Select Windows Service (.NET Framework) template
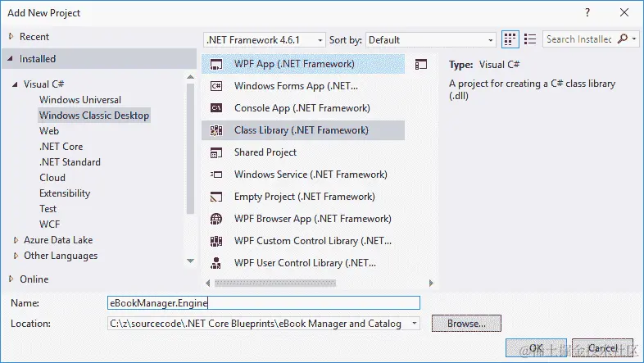 (303, 175)
